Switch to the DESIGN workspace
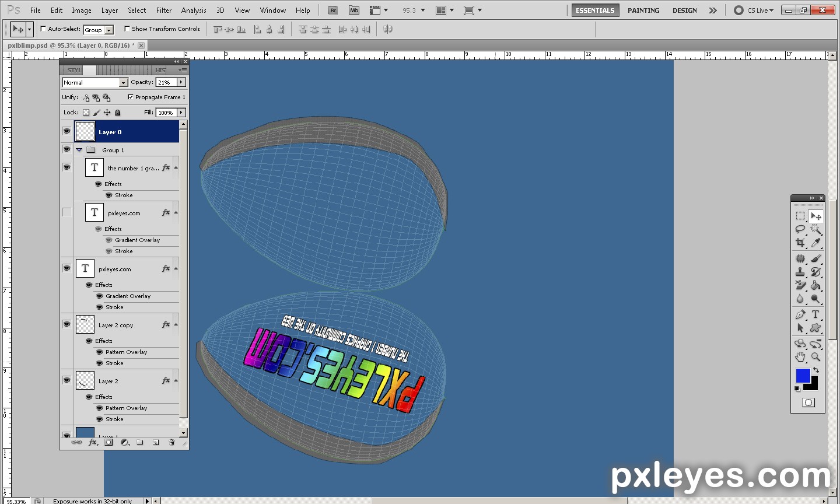The width and height of the screenshot is (840, 504). coord(685,10)
